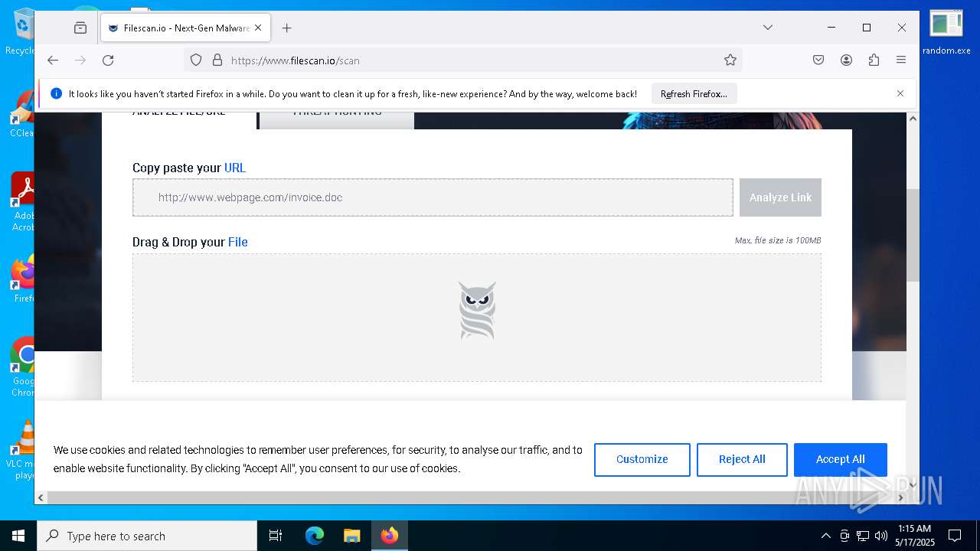Click Reject All cookies

[x=742, y=459]
